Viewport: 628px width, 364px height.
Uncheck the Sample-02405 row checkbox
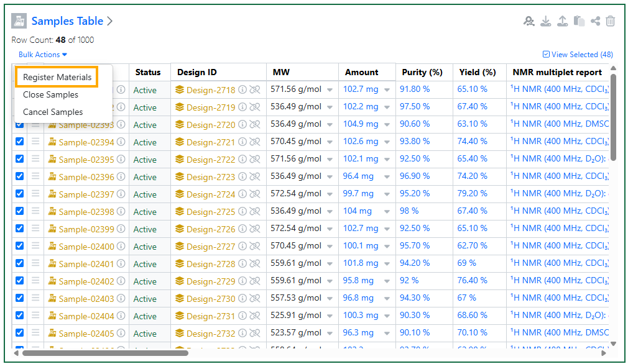pos(20,333)
